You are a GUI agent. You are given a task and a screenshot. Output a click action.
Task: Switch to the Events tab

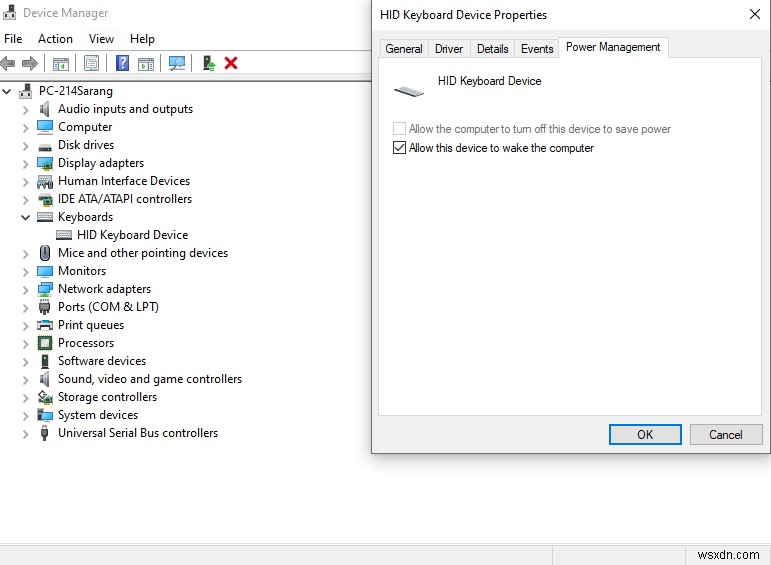click(x=537, y=49)
